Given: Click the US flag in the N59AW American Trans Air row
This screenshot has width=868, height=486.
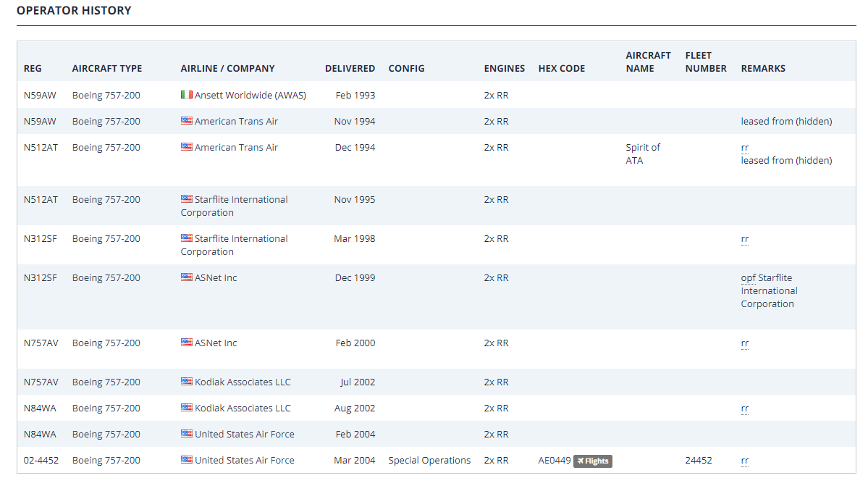Looking at the screenshot, I should [x=187, y=121].
